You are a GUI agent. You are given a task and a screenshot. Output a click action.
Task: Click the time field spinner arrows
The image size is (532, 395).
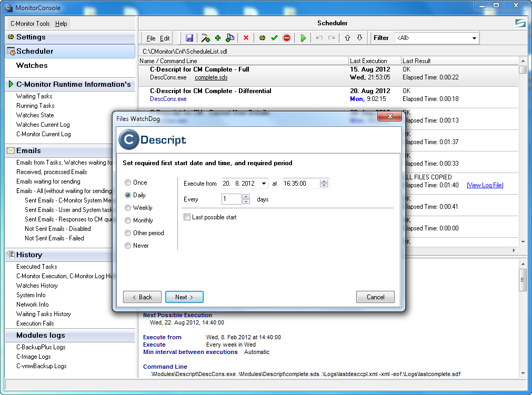[x=324, y=184]
